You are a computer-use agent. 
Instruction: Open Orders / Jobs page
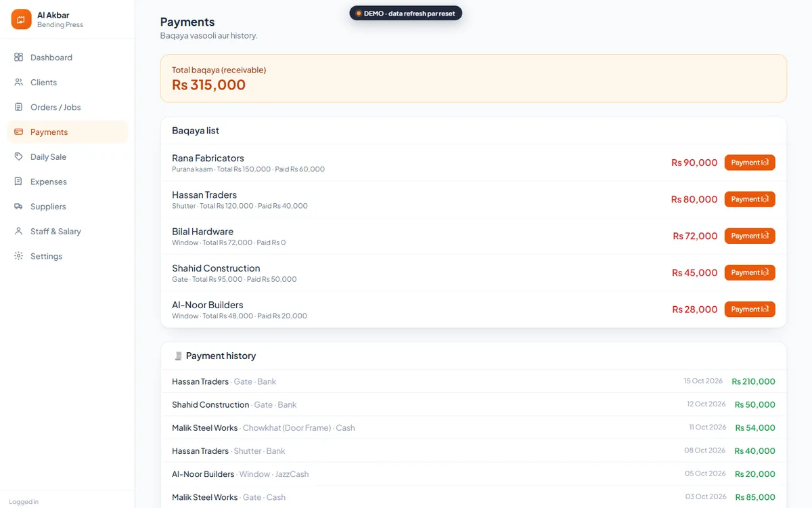(x=67, y=107)
